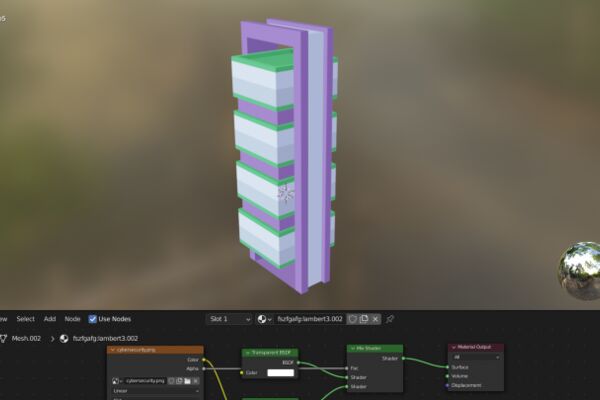Open the Add menu in node editor
600x400 pixels.
click(x=50, y=319)
